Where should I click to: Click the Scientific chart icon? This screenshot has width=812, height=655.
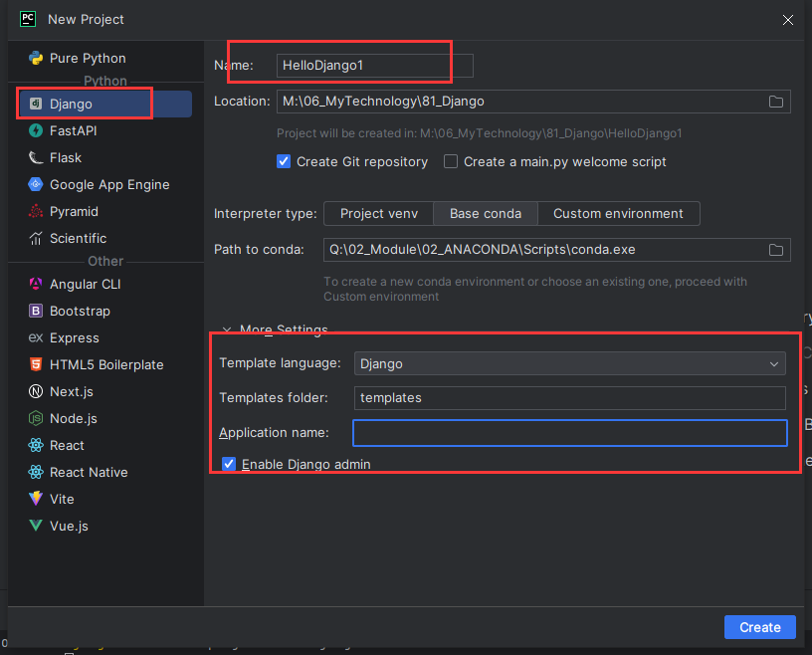point(36,238)
